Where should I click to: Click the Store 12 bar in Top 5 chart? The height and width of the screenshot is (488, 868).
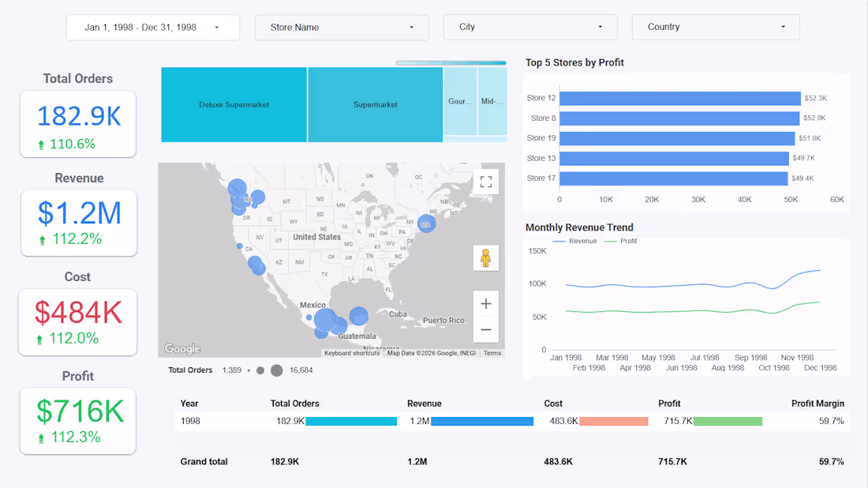click(x=679, y=98)
